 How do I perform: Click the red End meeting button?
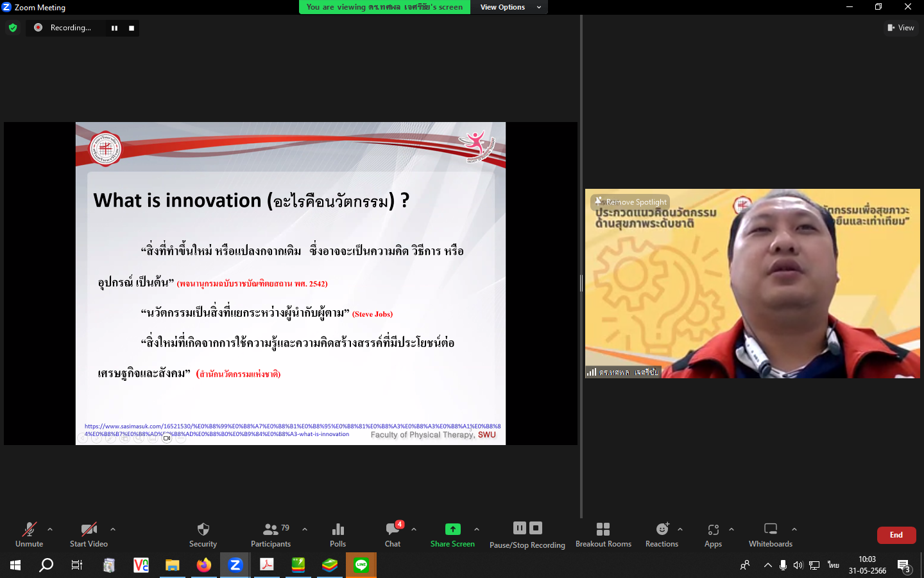tap(896, 535)
